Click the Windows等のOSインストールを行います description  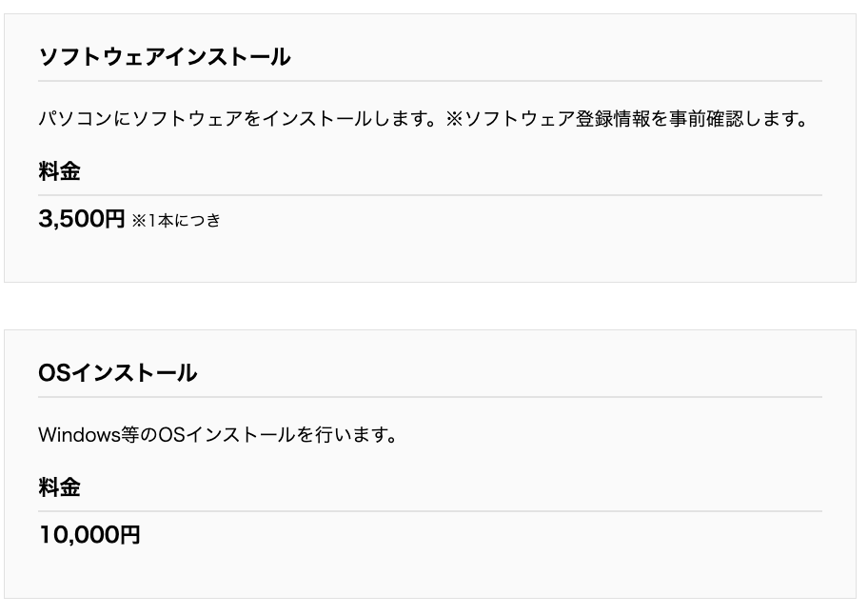pyautogui.click(x=217, y=436)
